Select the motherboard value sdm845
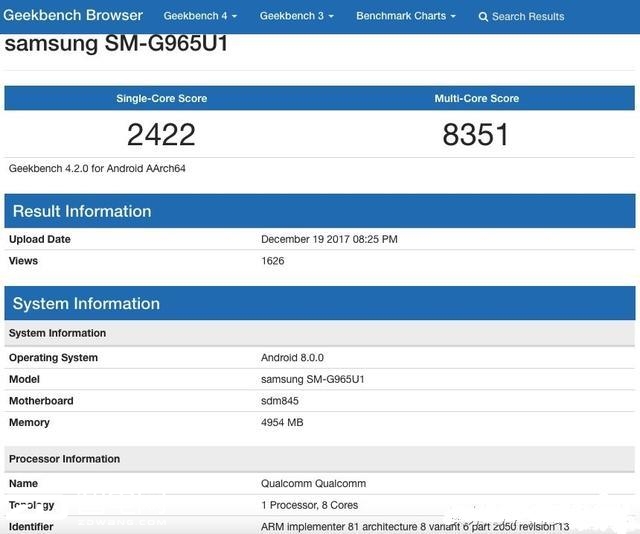This screenshot has width=640, height=534. tap(280, 401)
